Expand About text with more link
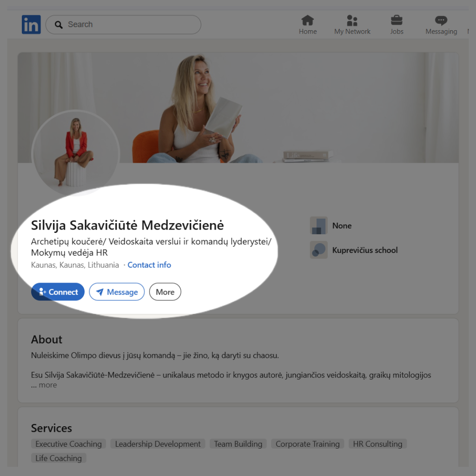 [x=47, y=385]
